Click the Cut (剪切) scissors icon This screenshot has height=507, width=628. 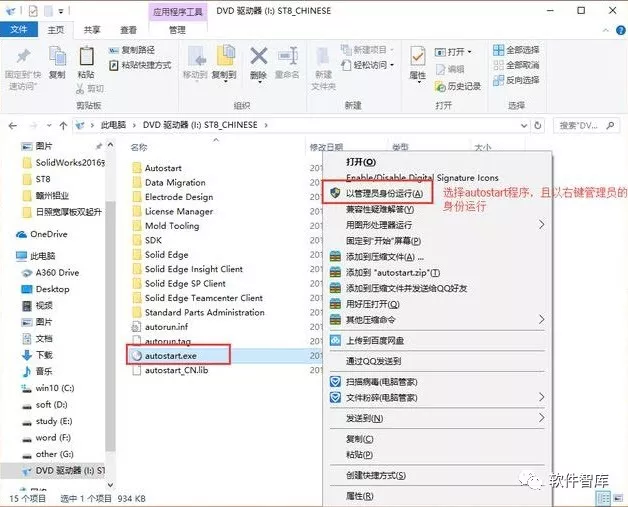tap(80, 89)
